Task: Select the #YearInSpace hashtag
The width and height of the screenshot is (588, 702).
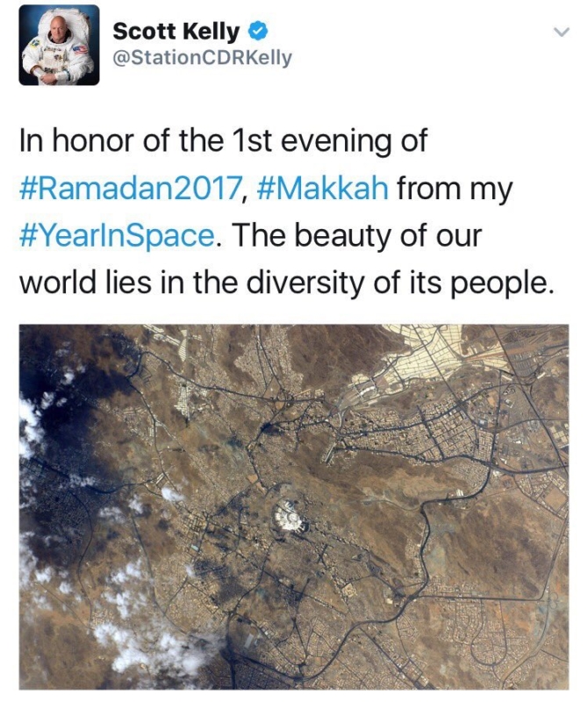Action: point(117,235)
